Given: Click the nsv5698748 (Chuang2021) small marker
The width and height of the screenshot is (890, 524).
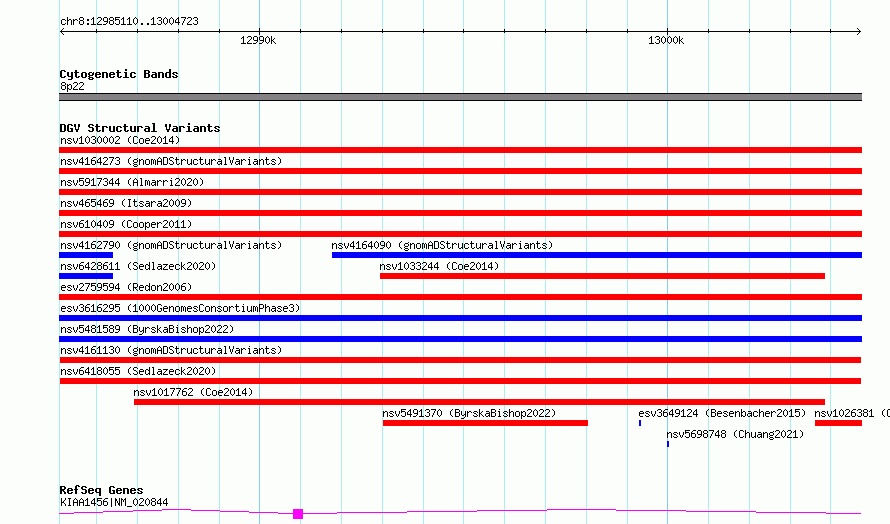Looking at the screenshot, I should 668,444.
